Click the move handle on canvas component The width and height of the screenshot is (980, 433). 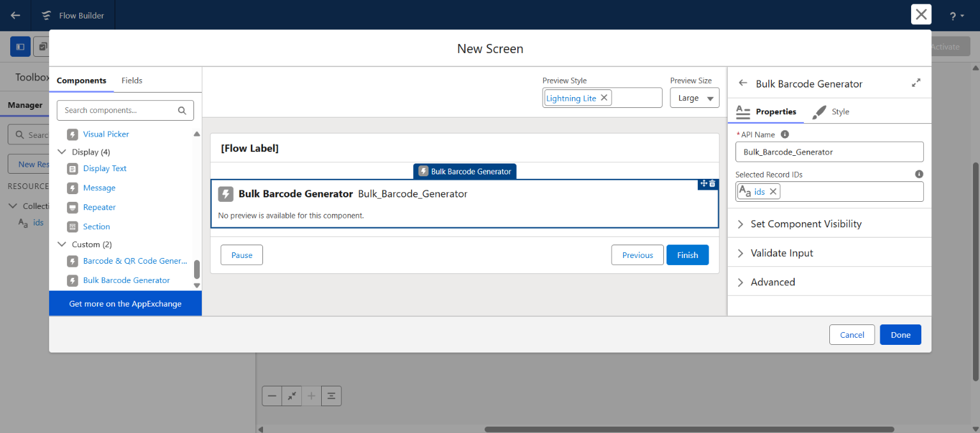(x=704, y=184)
